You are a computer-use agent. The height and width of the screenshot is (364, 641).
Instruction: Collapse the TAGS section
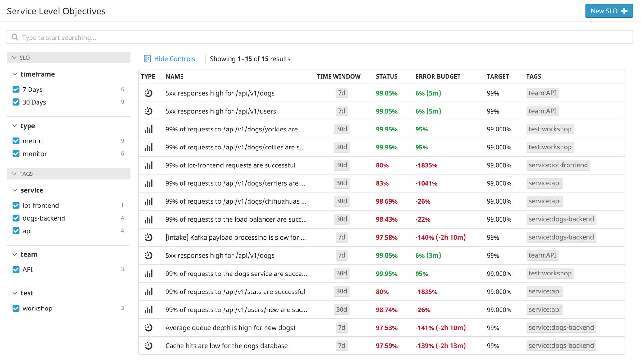(x=14, y=174)
